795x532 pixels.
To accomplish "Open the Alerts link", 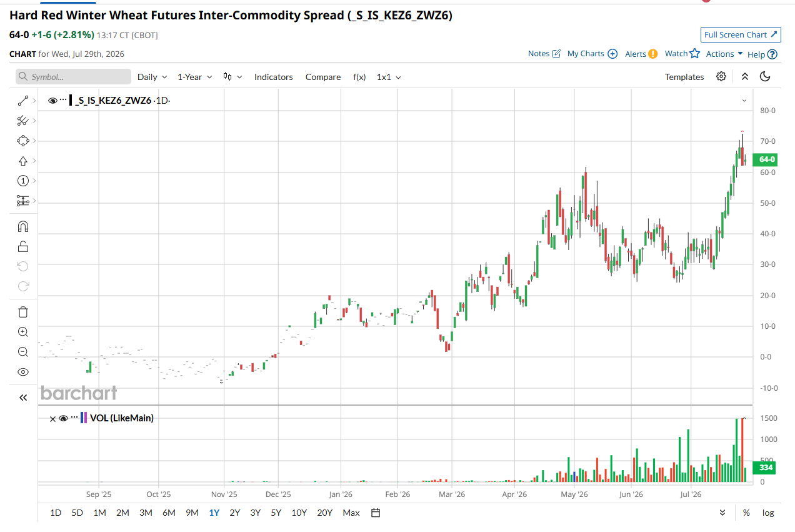I will click(641, 54).
